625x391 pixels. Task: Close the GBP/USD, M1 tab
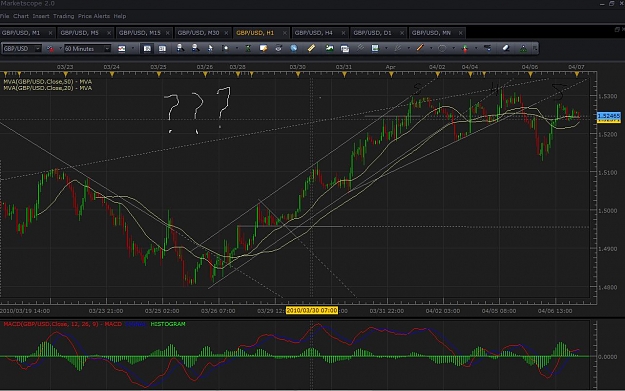(x=50, y=33)
